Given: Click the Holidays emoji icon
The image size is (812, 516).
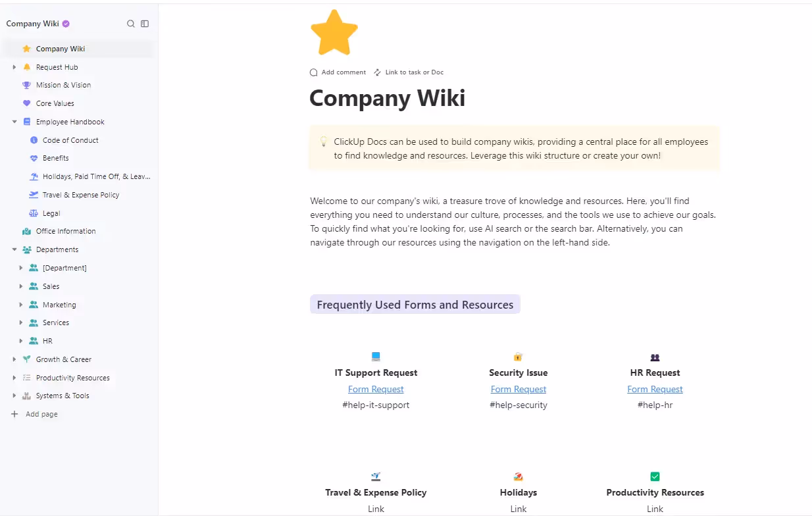Looking at the screenshot, I should pos(518,476).
